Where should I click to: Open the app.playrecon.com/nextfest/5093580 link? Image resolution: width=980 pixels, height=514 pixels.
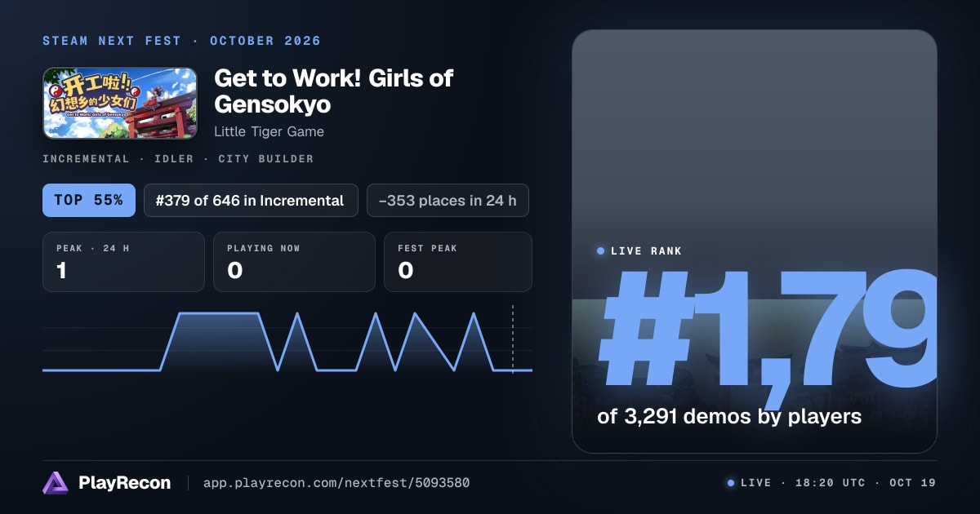336,483
